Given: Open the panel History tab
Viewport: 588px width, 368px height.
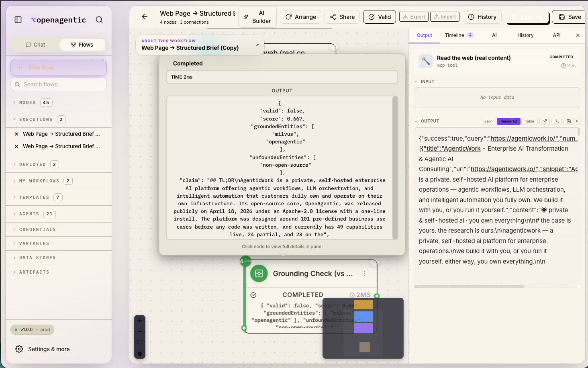Looking at the screenshot, I should point(525,35).
